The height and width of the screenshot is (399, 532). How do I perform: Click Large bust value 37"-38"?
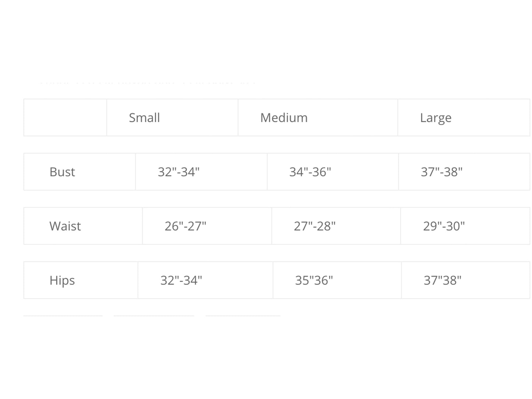tap(441, 172)
